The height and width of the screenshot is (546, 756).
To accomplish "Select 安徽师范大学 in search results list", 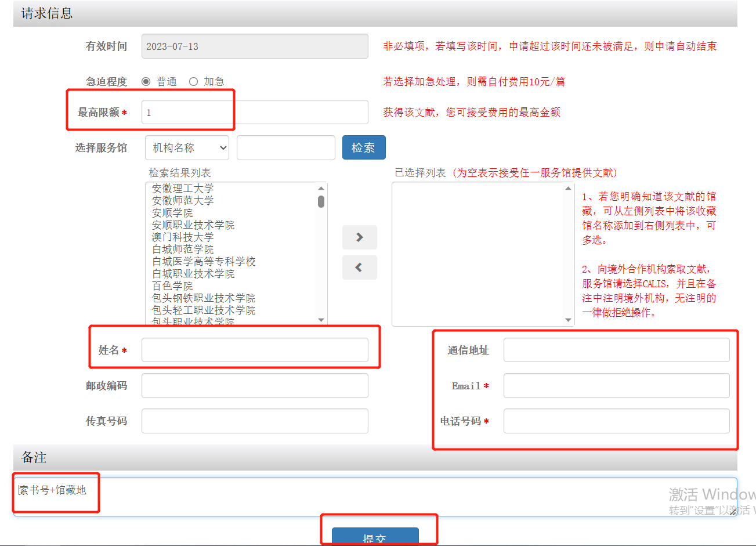I will point(183,201).
